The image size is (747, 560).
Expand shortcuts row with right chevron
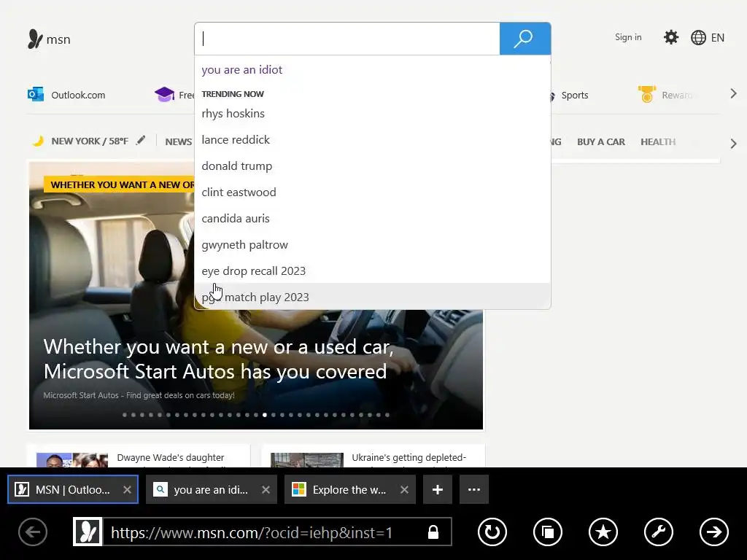click(x=734, y=94)
